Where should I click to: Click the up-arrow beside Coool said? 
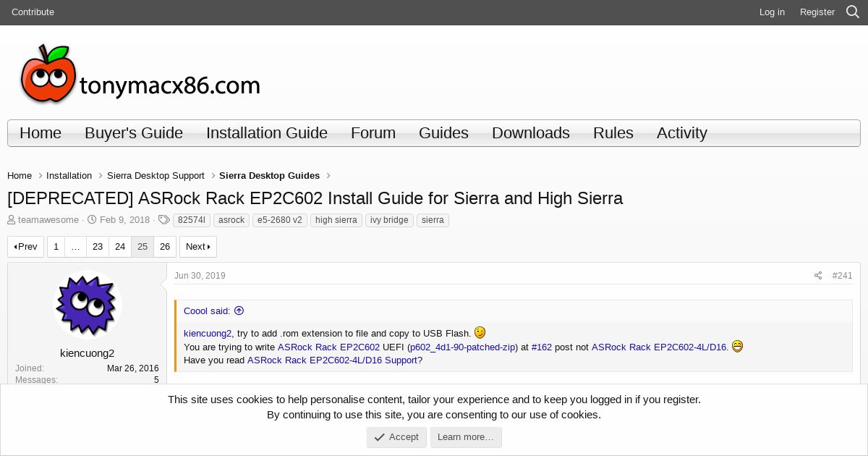pyautogui.click(x=239, y=311)
